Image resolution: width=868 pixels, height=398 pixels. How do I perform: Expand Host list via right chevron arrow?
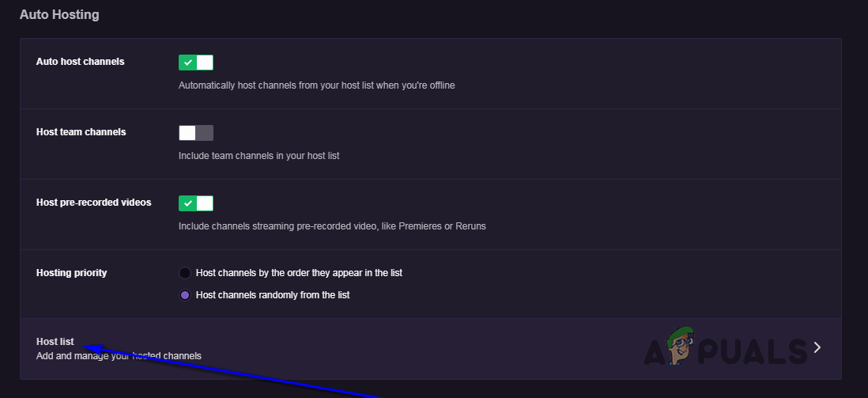[817, 347]
